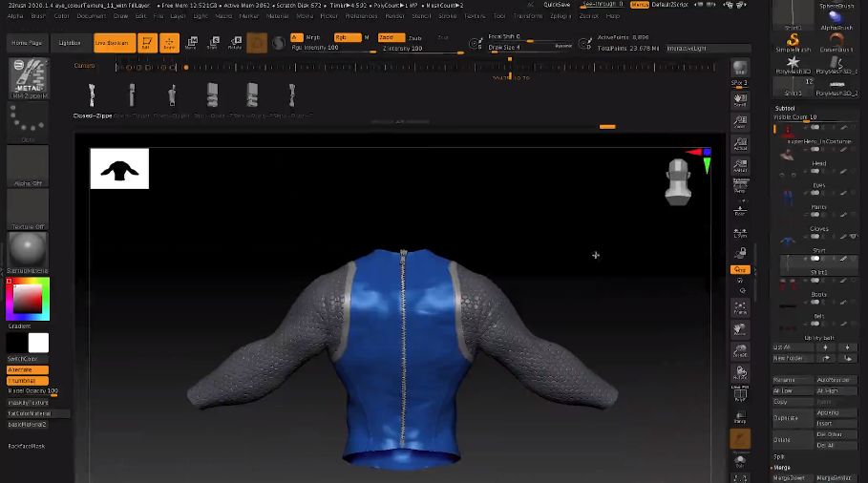Image resolution: width=868 pixels, height=483 pixels.
Task: Click the Del Other button
Action: [x=836, y=434]
